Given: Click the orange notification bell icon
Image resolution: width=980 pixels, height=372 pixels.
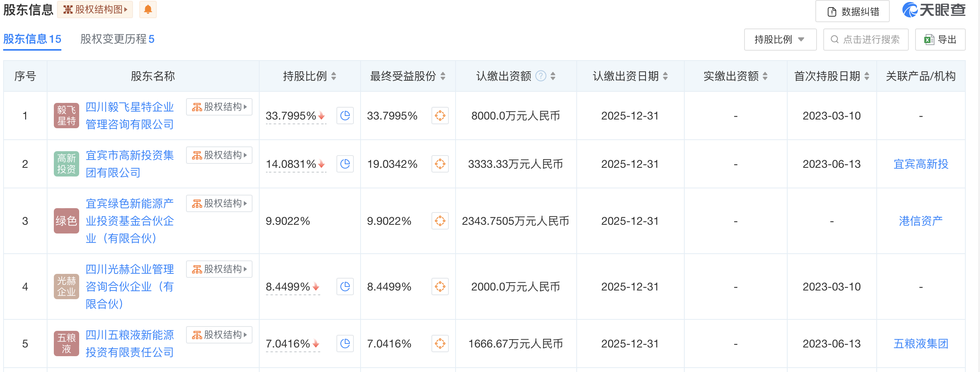Looking at the screenshot, I should [x=148, y=9].
